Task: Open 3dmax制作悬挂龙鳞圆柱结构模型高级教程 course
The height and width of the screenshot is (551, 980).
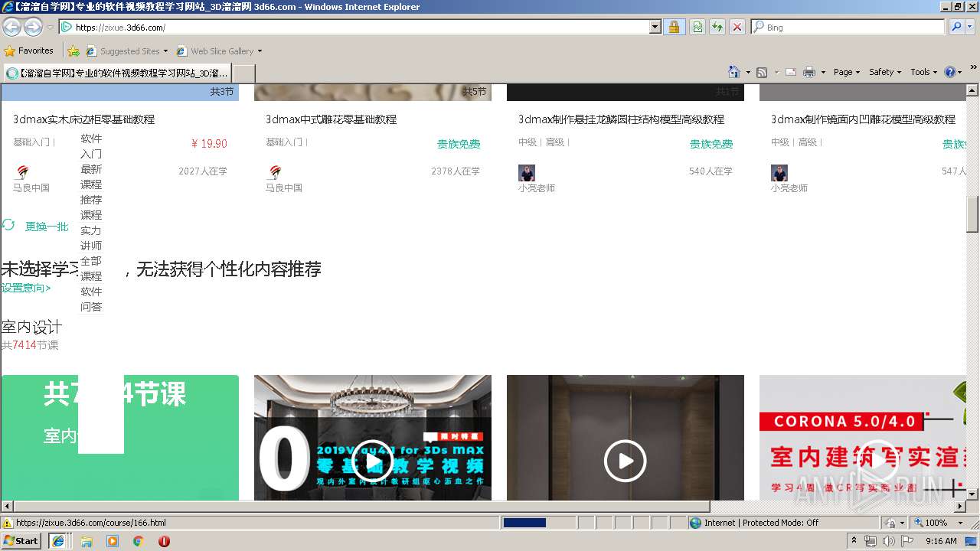Action: [x=621, y=119]
